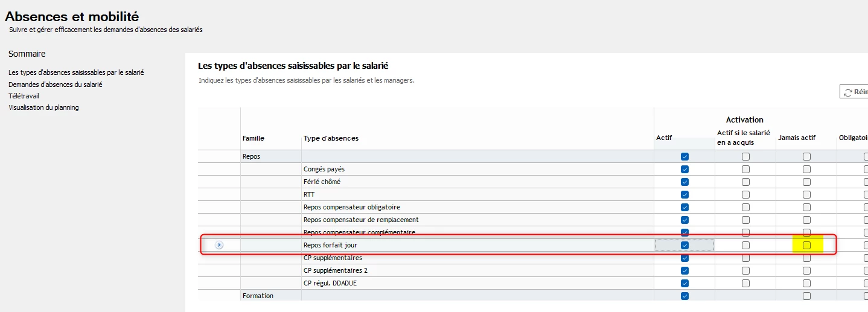Select the 'CP supplémentaires' absence type cell
Viewport: 868px width, 312px height.
[333, 258]
